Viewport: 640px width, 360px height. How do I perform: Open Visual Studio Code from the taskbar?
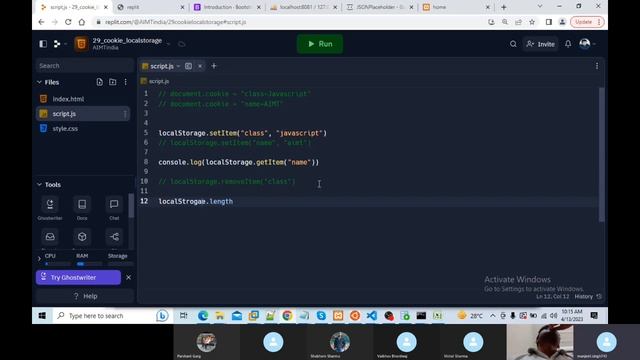tap(372, 316)
